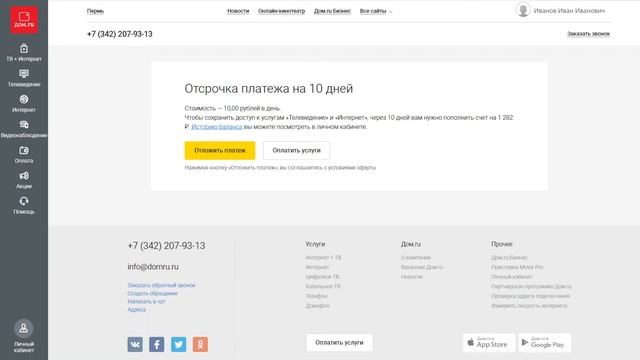
Task: Open Личный кабинет in the sidebar
Action: (x=24, y=336)
